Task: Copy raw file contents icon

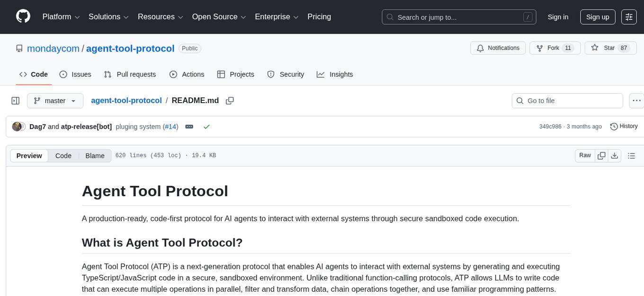Action: click(x=601, y=155)
